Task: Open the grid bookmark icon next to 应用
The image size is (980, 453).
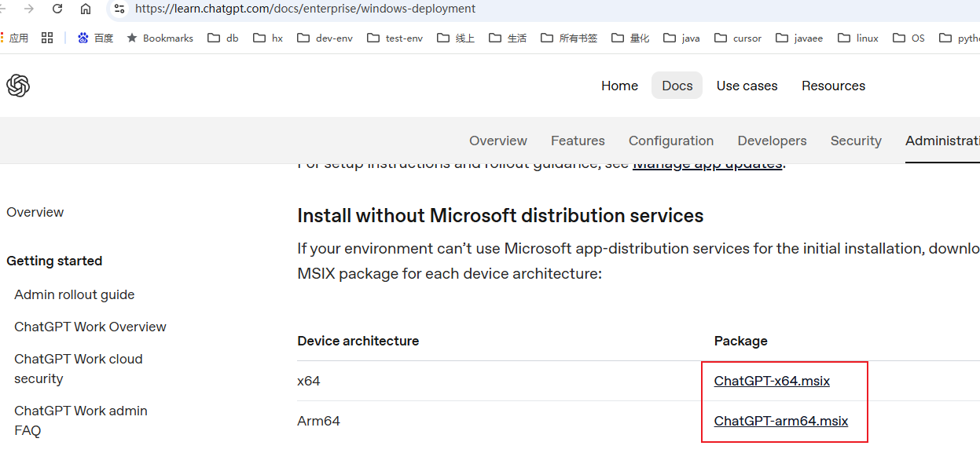Action: click(x=47, y=38)
